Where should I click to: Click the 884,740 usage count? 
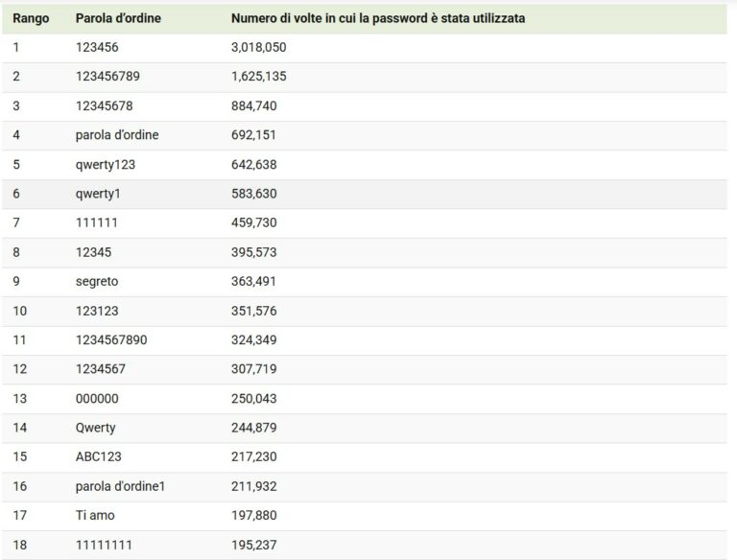coord(253,105)
